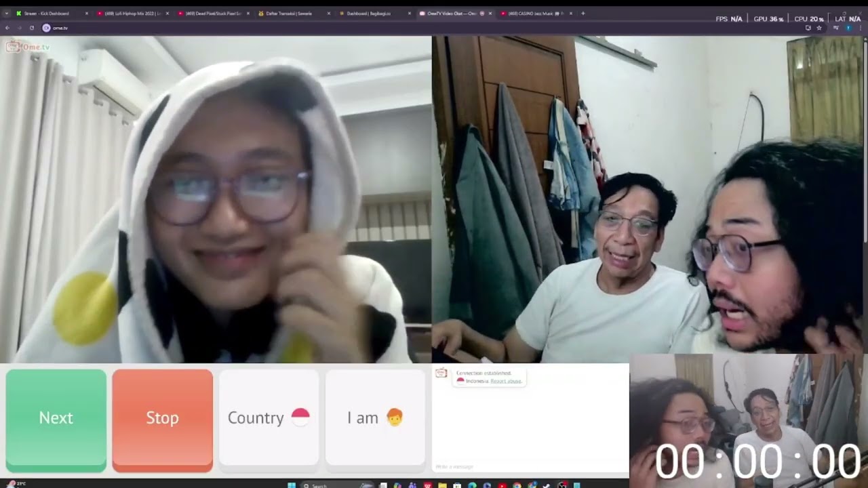Click the OmeTV logo in chat message

[441, 373]
